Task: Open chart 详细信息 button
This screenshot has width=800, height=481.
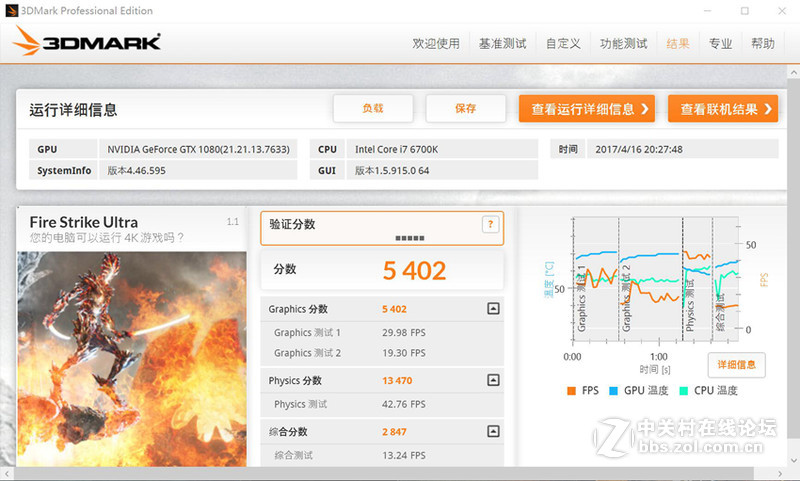Action: (x=736, y=365)
